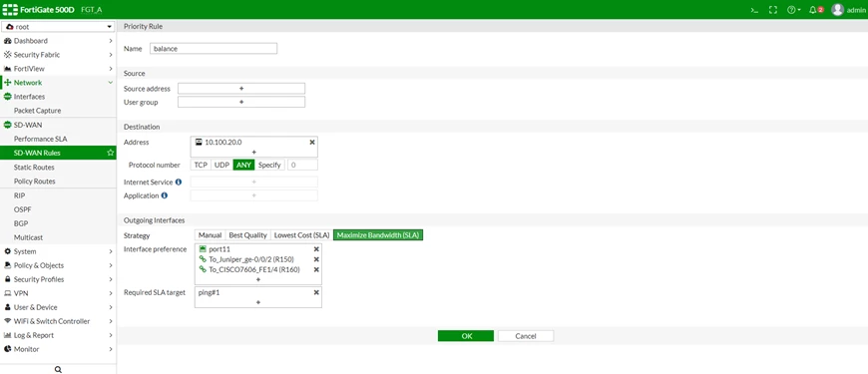Add a source address entry
868x374 pixels.
(241, 89)
